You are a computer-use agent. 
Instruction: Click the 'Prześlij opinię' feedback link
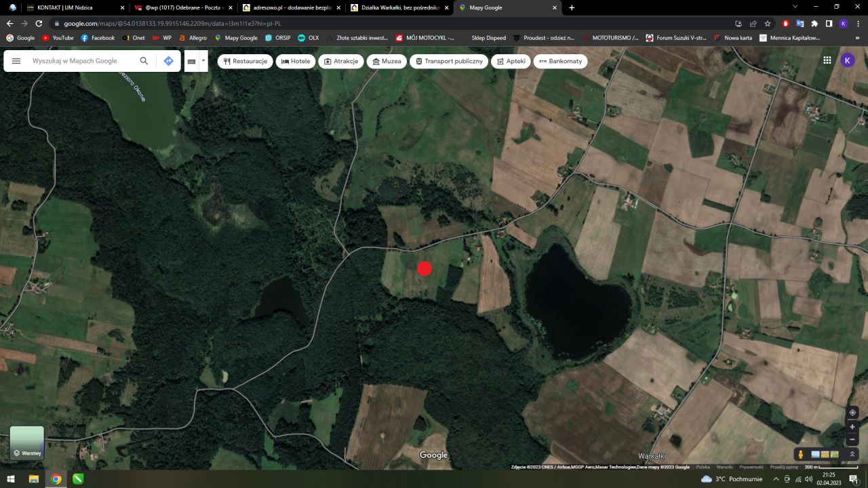point(784,467)
